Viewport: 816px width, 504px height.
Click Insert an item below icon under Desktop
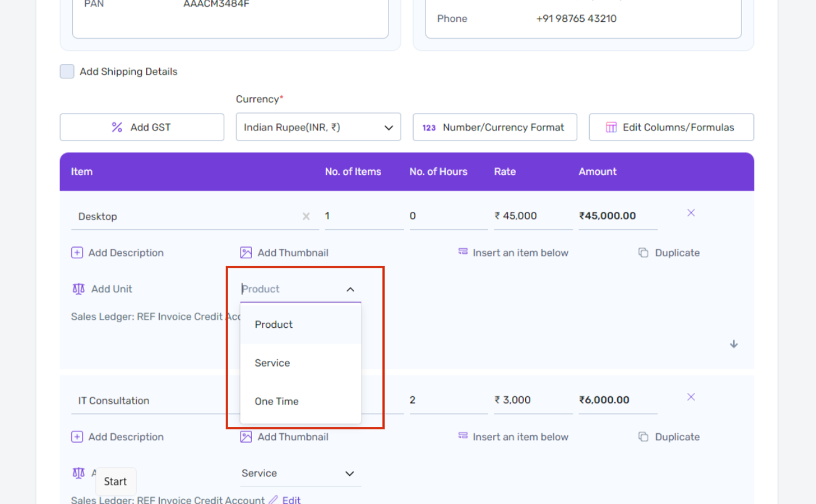[463, 251]
